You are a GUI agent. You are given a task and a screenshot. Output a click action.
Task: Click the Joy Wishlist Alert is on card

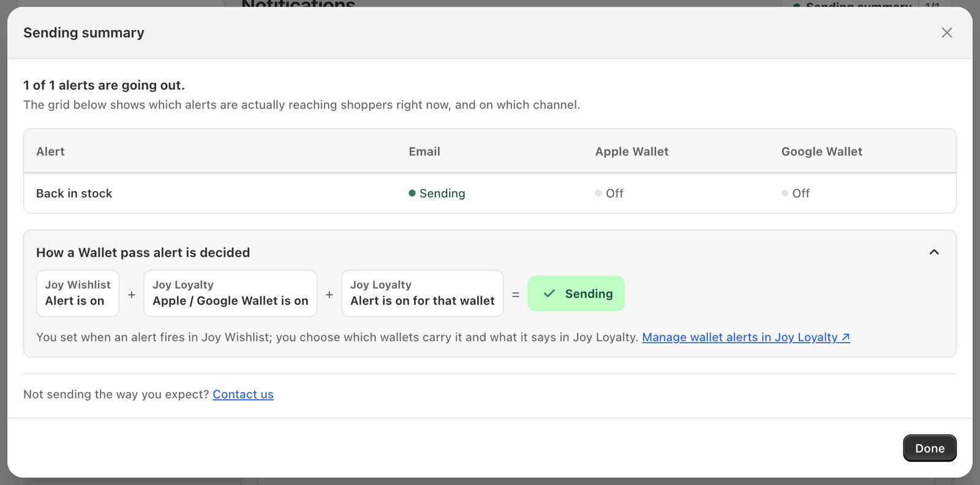(x=78, y=293)
